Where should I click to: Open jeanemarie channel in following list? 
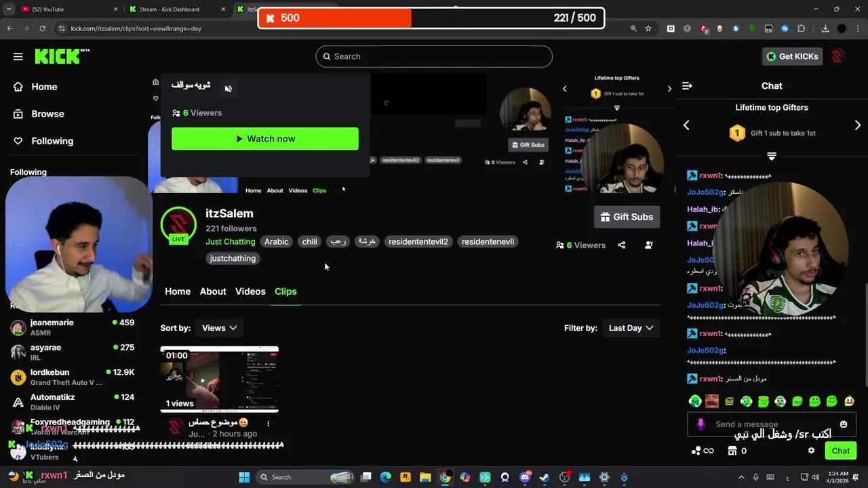coord(73,328)
